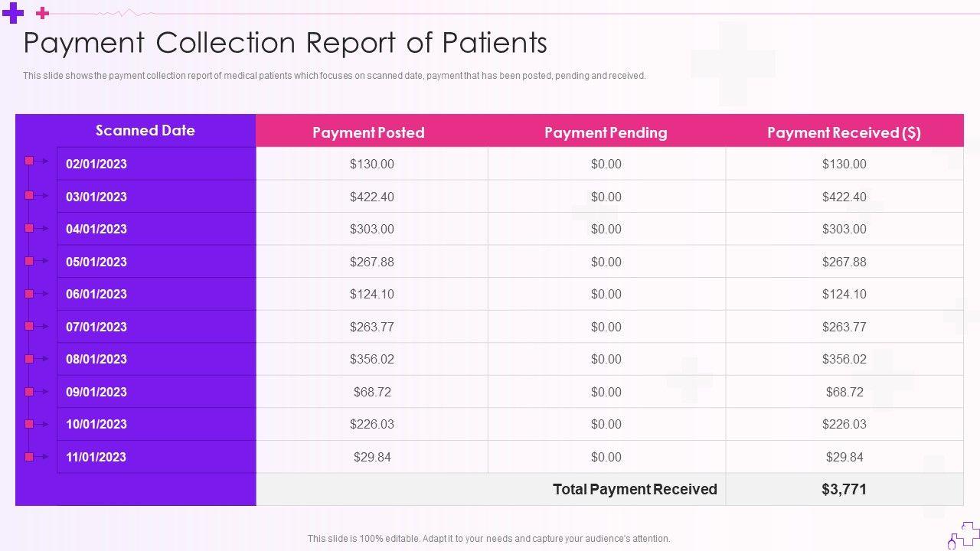Screen dimensions: 980x551
Task: Click the $68.72 Payment Received cell
Action: (844, 392)
